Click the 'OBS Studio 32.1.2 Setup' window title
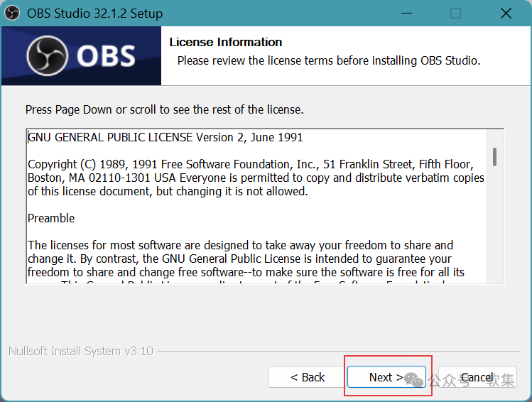532x402 pixels. tap(95, 13)
